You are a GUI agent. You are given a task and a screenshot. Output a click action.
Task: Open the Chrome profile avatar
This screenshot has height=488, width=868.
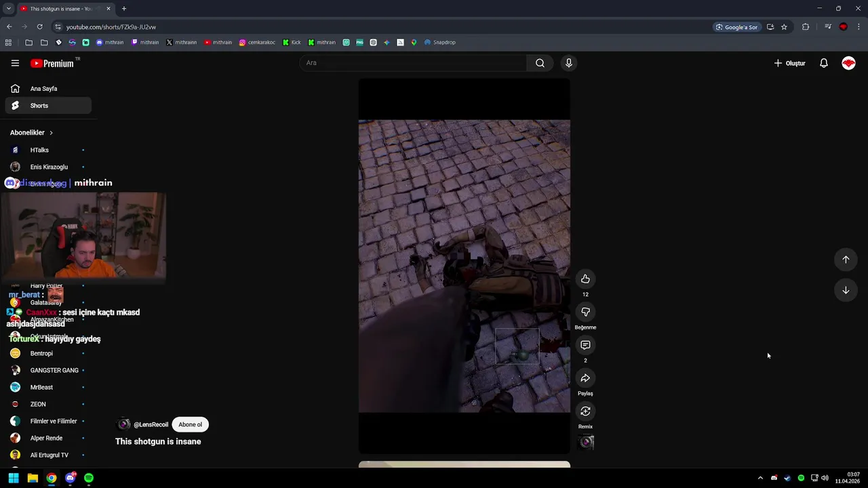click(843, 27)
